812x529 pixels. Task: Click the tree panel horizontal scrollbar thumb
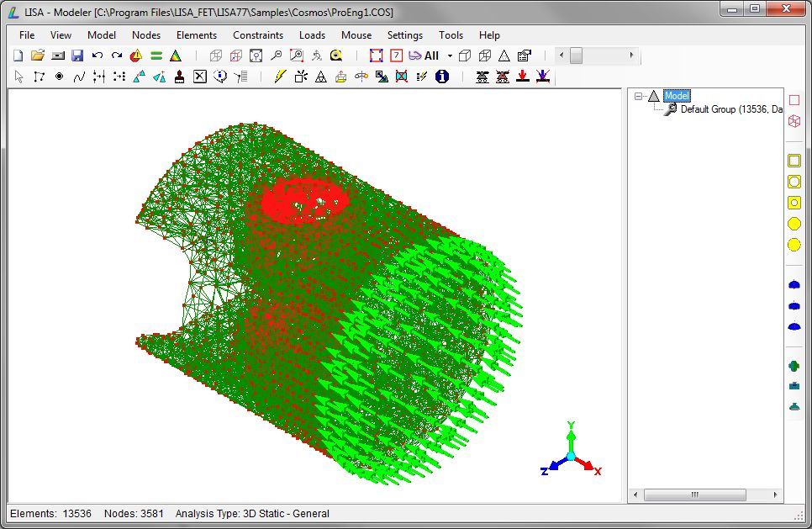click(x=695, y=495)
